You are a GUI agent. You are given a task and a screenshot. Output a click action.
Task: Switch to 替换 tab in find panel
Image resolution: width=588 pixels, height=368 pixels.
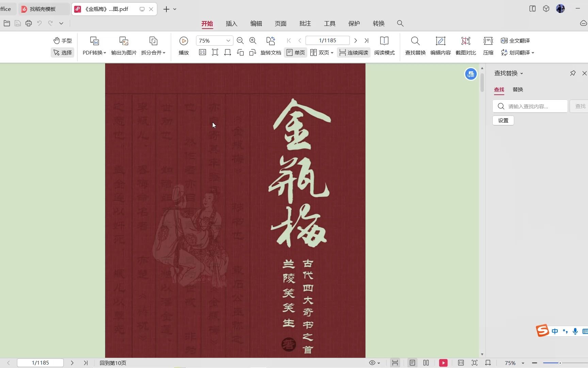tap(518, 90)
